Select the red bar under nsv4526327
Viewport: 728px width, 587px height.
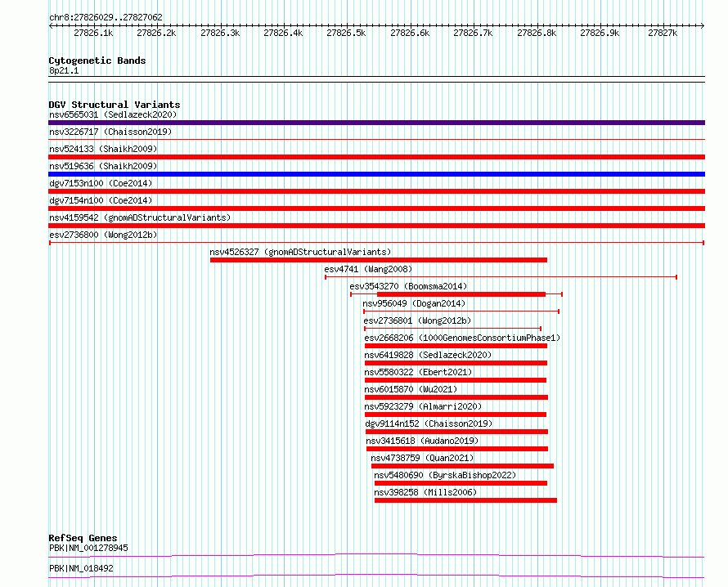point(379,260)
